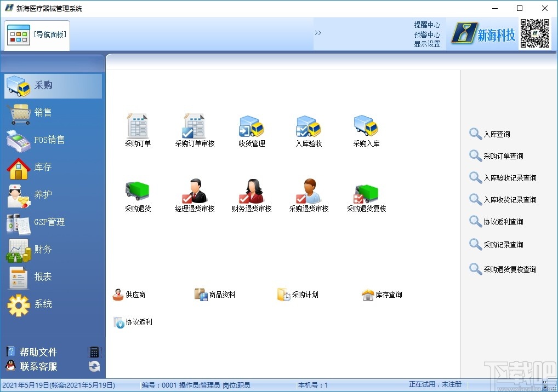Click status text 编号：0001 操作员:管理员
Image resolution: width=558 pixels, height=392 pixels.
[196, 385]
